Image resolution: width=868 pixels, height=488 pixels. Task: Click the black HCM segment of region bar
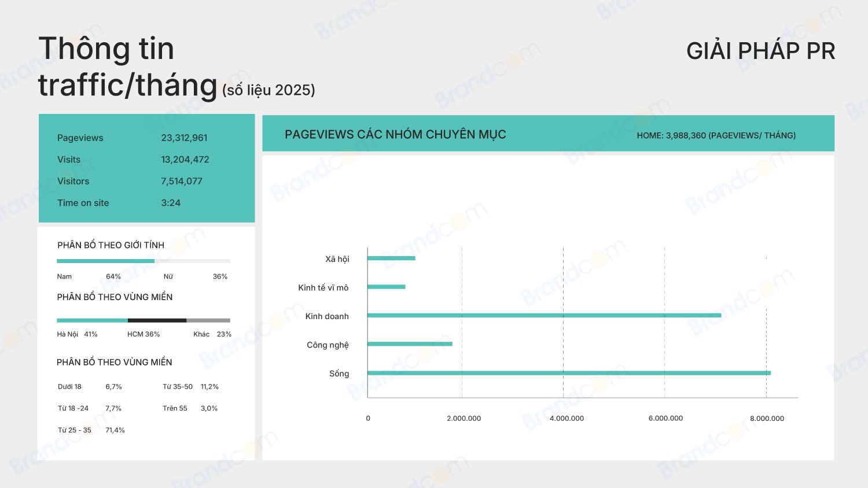(x=157, y=320)
